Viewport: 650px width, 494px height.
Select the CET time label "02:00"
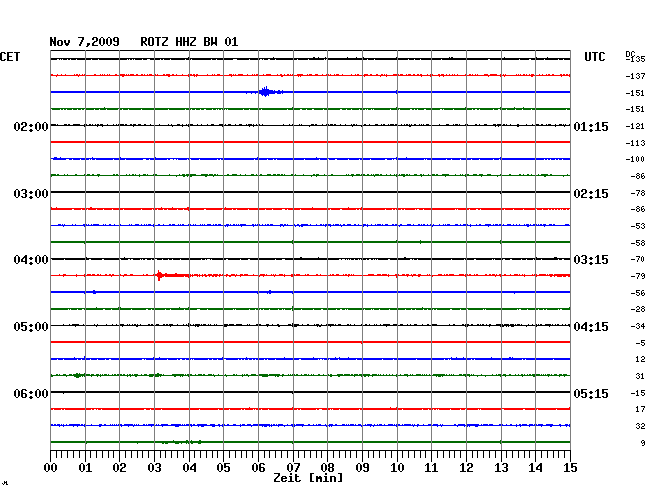(31, 126)
